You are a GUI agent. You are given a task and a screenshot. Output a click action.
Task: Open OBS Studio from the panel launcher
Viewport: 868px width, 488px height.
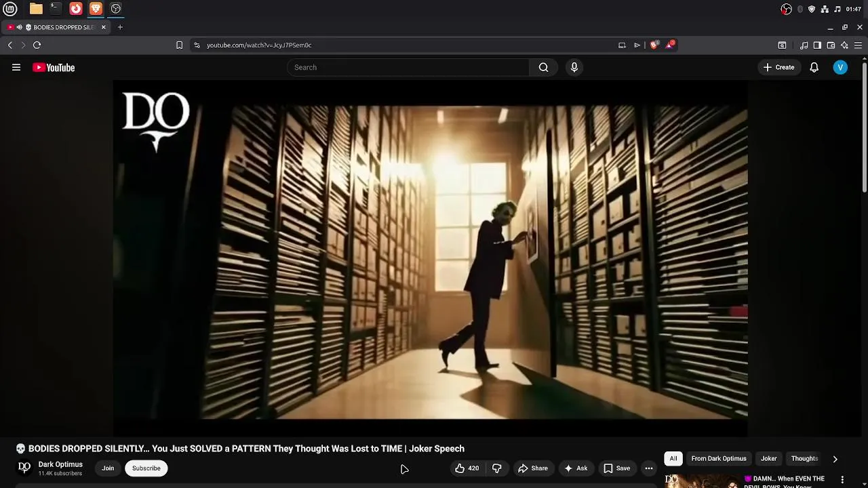tap(116, 9)
